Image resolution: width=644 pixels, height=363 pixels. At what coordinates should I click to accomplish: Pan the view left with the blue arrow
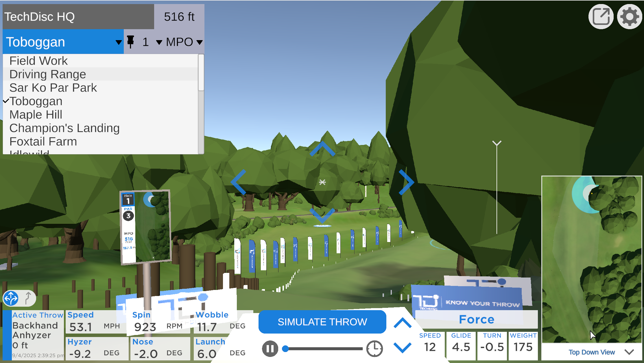239,182
